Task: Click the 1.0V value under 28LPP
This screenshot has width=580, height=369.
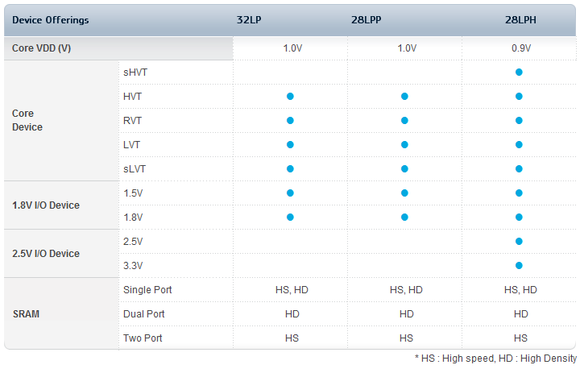Action: 407,48
